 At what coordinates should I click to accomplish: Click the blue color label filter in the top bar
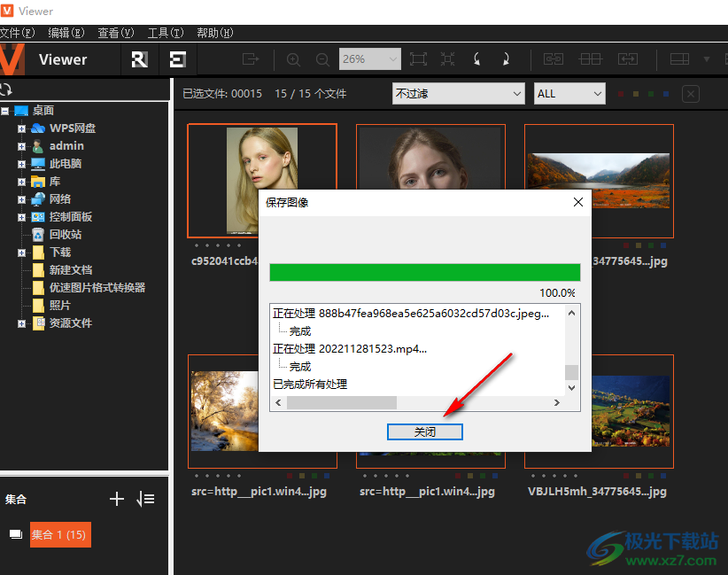[x=666, y=94]
